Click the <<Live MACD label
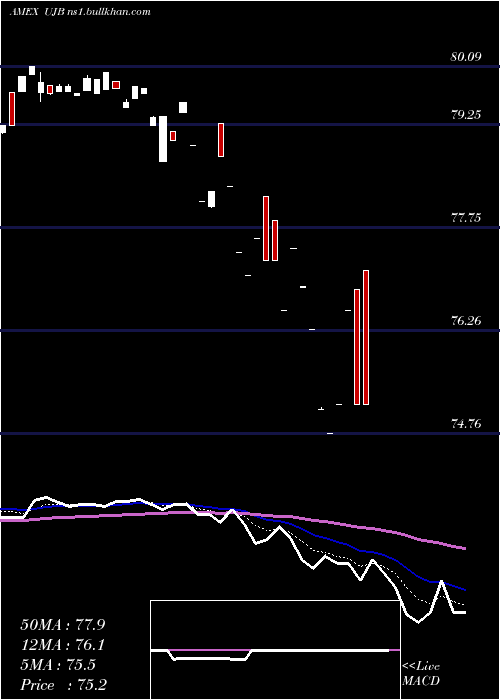This screenshot has height=700, width=500. coord(421,674)
